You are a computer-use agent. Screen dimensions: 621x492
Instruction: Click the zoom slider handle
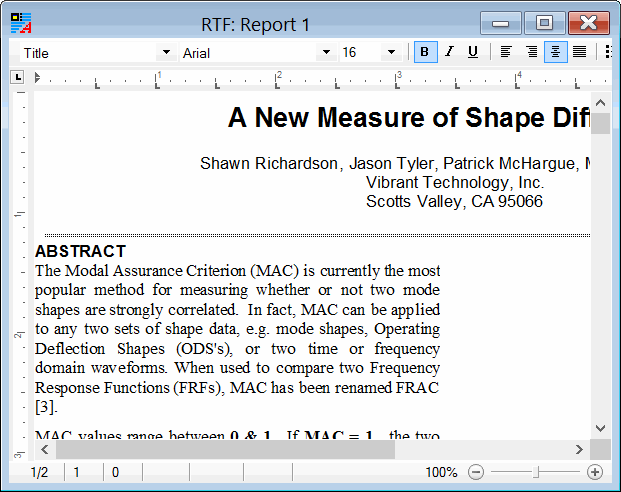[x=536, y=472]
